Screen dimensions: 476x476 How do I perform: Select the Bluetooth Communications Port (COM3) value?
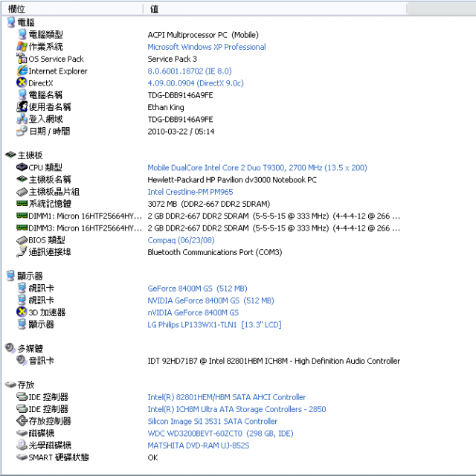pyautogui.click(x=215, y=252)
